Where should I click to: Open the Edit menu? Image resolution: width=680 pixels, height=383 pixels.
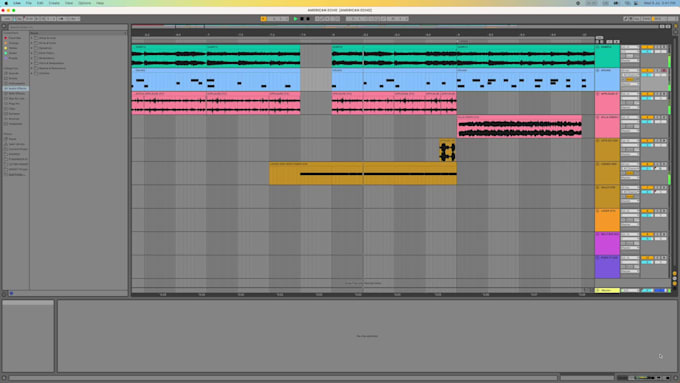click(x=40, y=3)
